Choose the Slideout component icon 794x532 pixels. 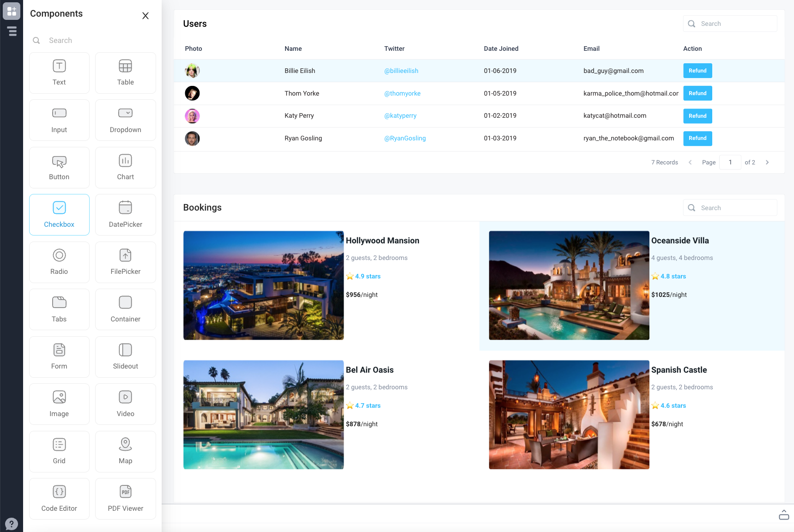[x=125, y=357]
